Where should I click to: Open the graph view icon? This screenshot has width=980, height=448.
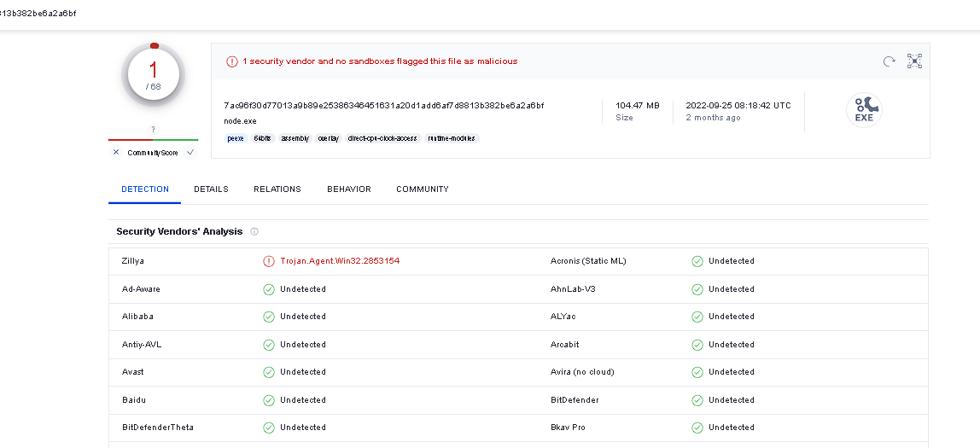(x=914, y=61)
